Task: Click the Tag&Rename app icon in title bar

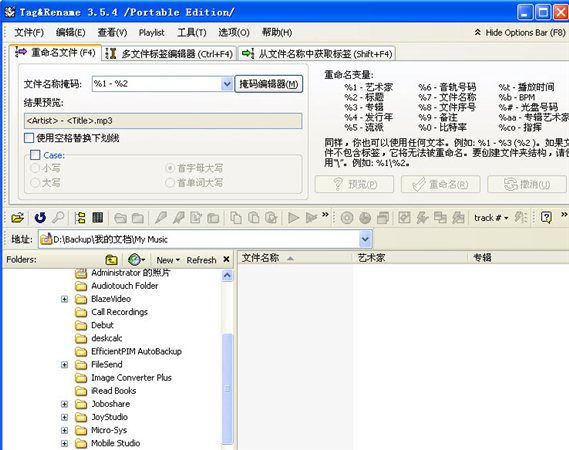Action: coord(10,12)
